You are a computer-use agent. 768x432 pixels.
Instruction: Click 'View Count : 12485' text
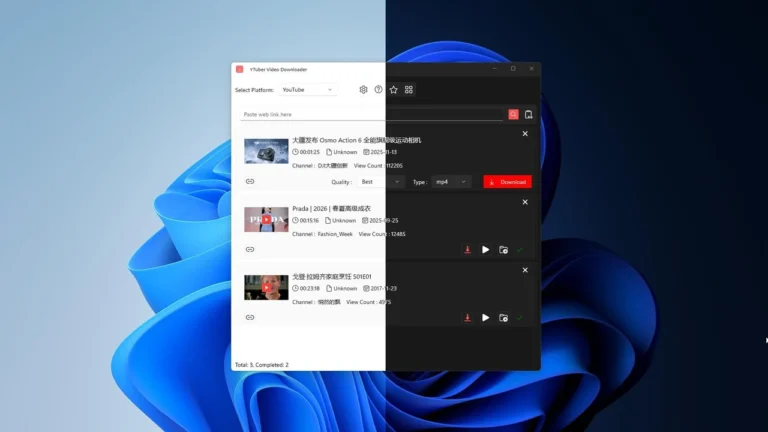click(x=382, y=234)
